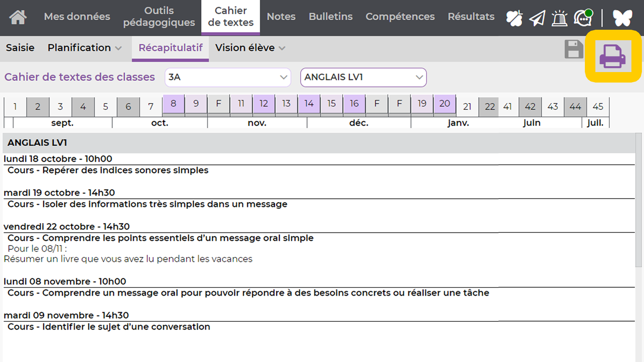This screenshot has height=362, width=644.
Task: Select week 2 in the timeline
Action: pos(38,107)
